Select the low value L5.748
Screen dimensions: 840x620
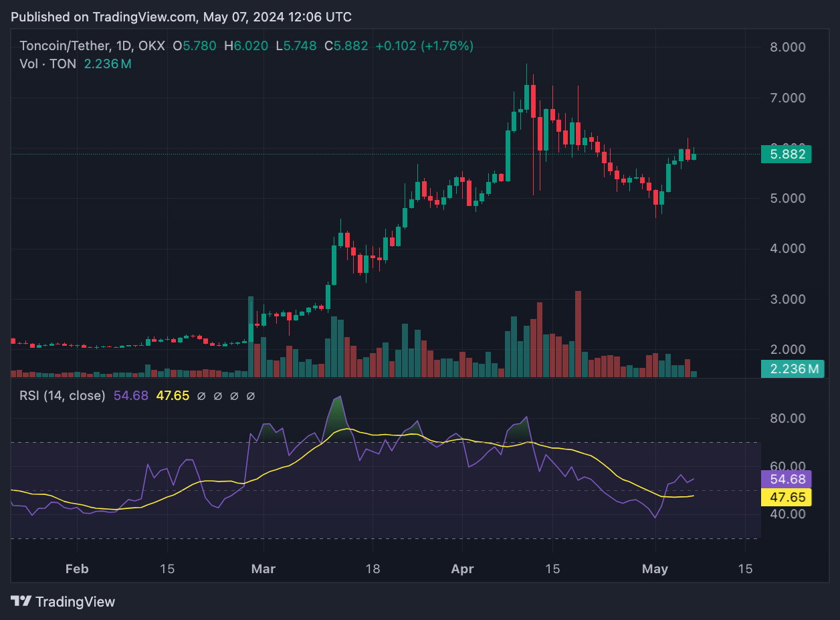point(297,46)
